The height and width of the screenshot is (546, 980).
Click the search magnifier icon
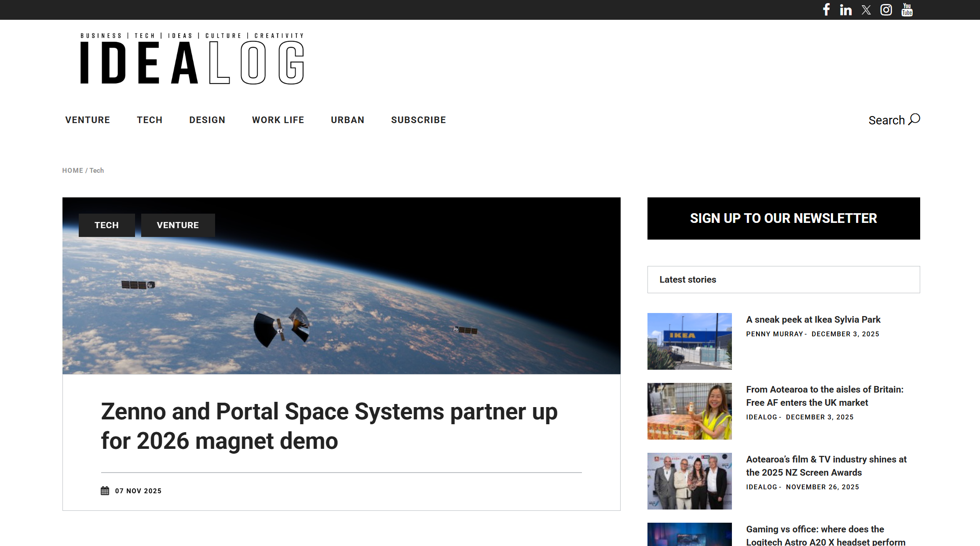click(914, 120)
